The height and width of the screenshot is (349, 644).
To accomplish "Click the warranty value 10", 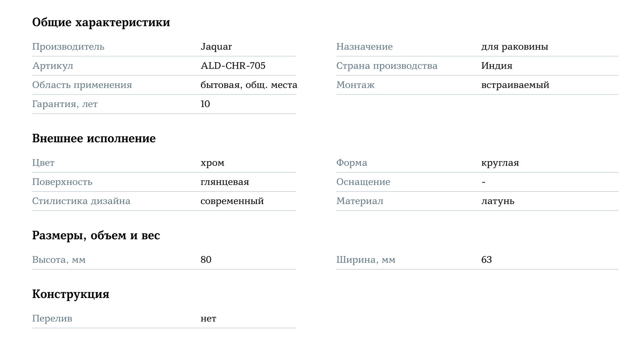I will tap(205, 104).
